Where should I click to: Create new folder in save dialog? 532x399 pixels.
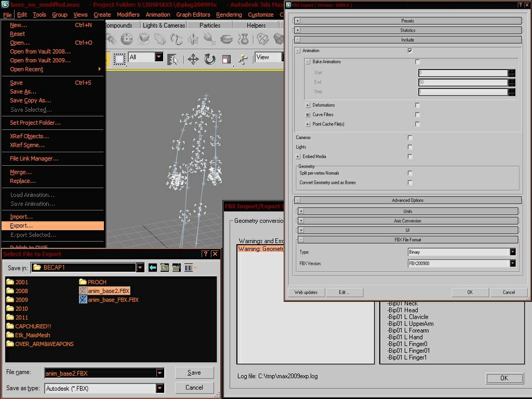177,268
